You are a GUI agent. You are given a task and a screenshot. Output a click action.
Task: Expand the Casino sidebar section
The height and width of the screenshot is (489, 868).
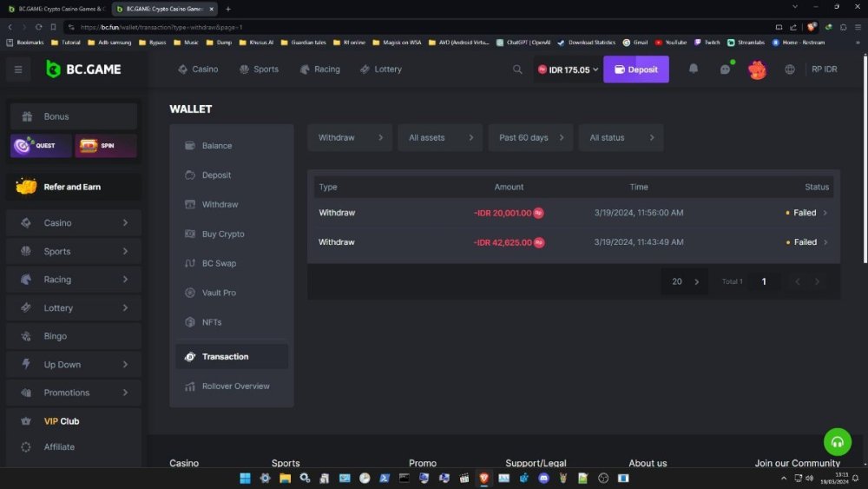[73, 223]
